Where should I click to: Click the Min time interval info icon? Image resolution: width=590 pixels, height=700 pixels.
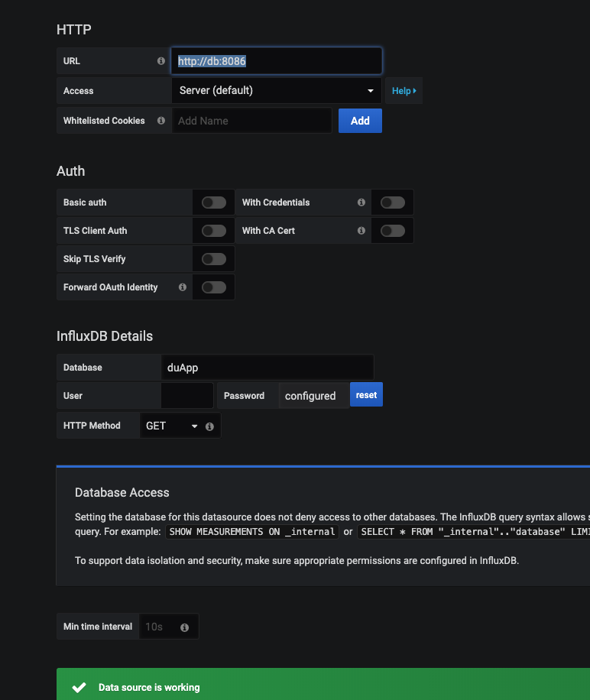click(184, 627)
